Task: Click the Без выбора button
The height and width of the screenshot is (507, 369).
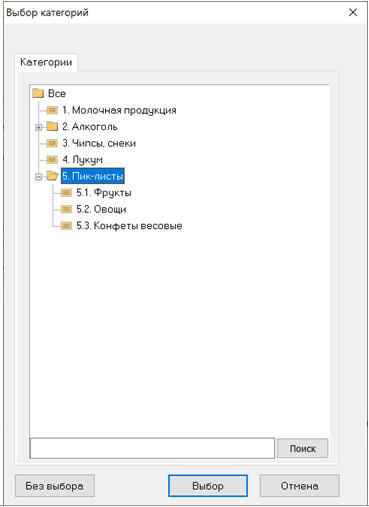Action: 55,486
